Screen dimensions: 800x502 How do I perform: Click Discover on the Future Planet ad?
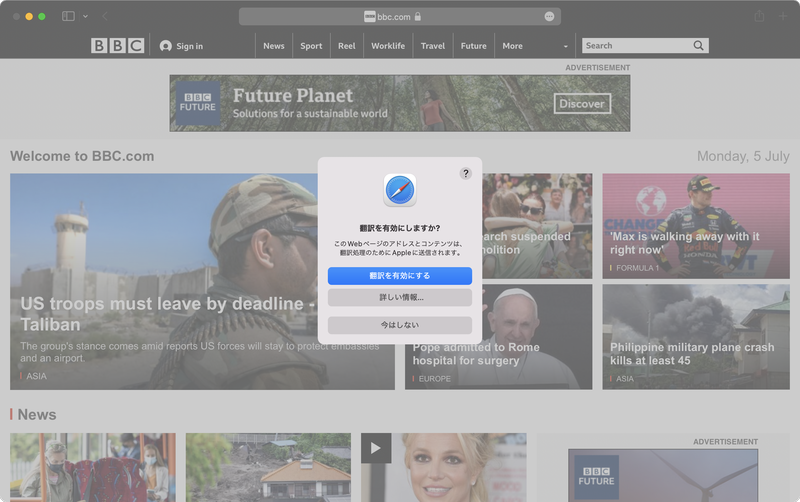coord(582,104)
